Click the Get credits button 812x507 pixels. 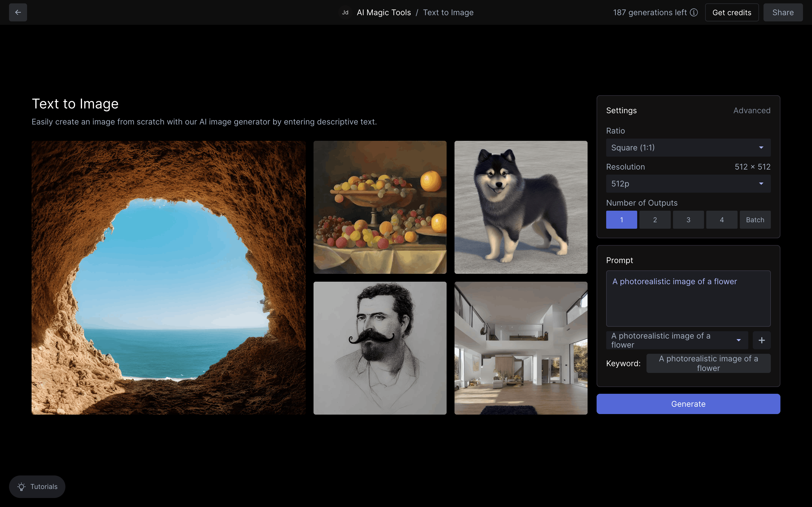coord(731,12)
